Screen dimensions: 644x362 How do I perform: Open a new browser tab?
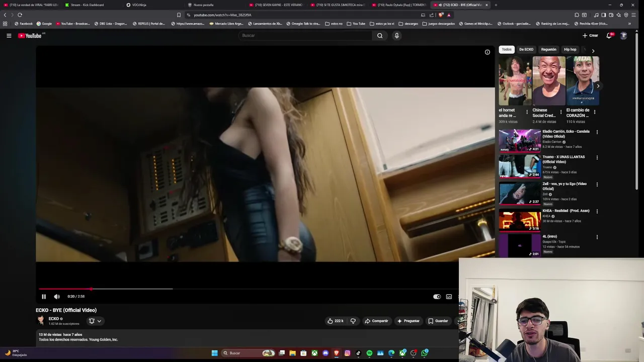click(496, 5)
